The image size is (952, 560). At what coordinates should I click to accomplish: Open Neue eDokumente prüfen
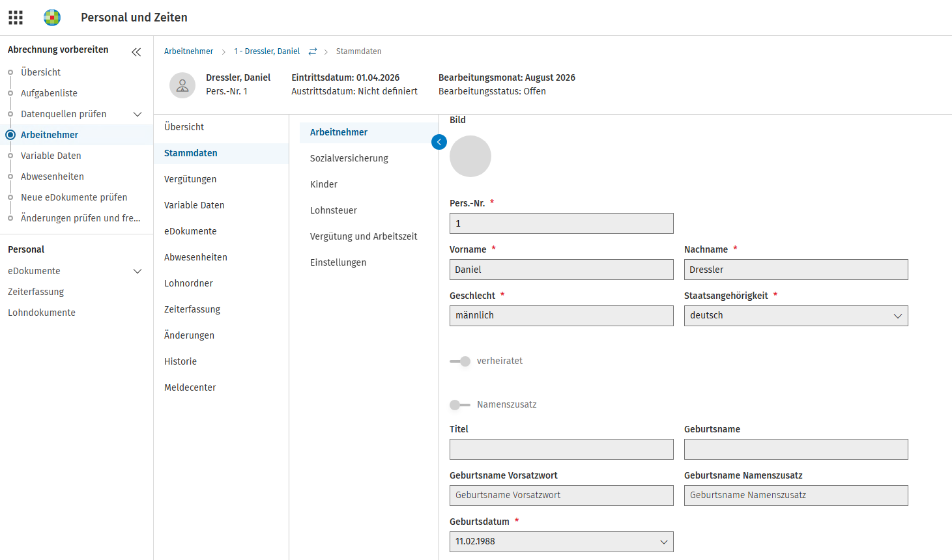(74, 197)
